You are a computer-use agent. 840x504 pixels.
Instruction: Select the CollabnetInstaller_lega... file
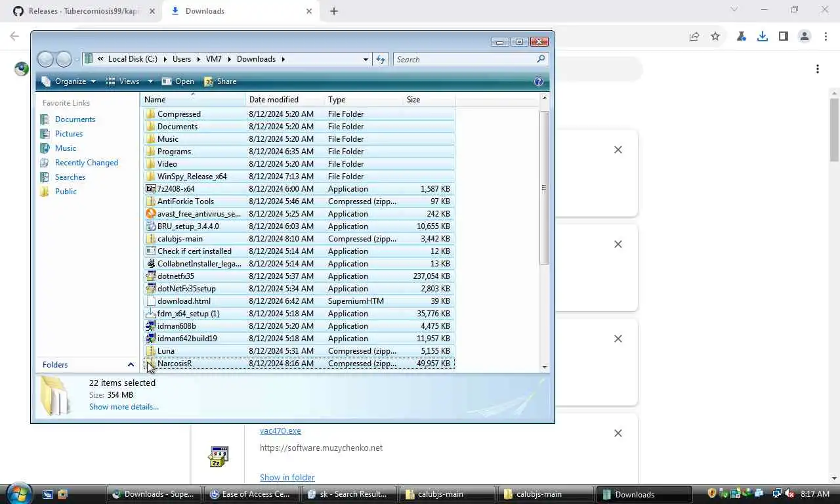(299, 264)
